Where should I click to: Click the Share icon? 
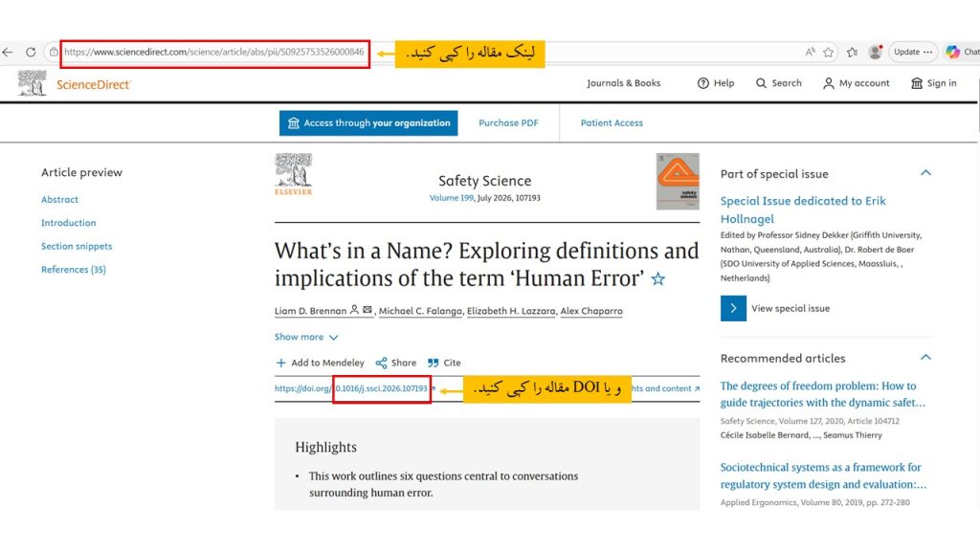pyautogui.click(x=381, y=363)
